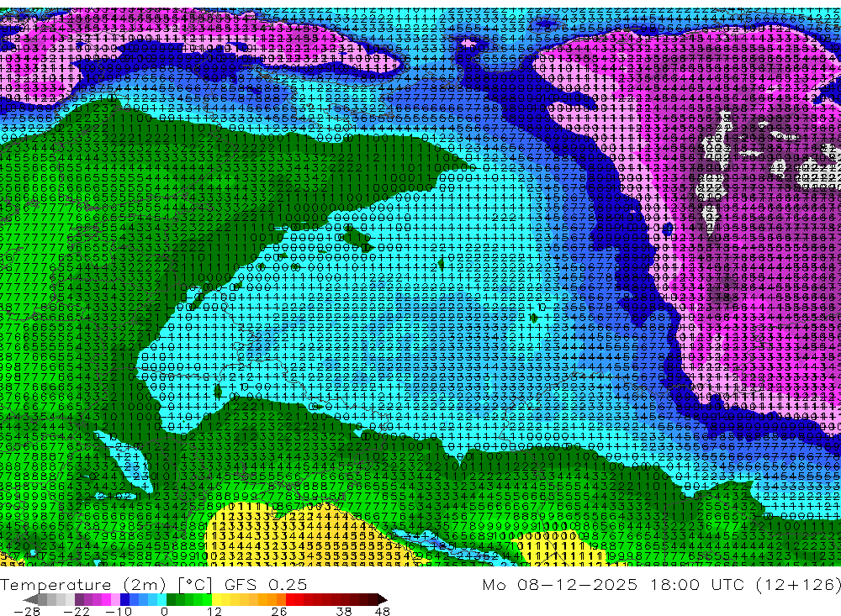
Task: Click the "48" legend tick label
Action: click(383, 612)
